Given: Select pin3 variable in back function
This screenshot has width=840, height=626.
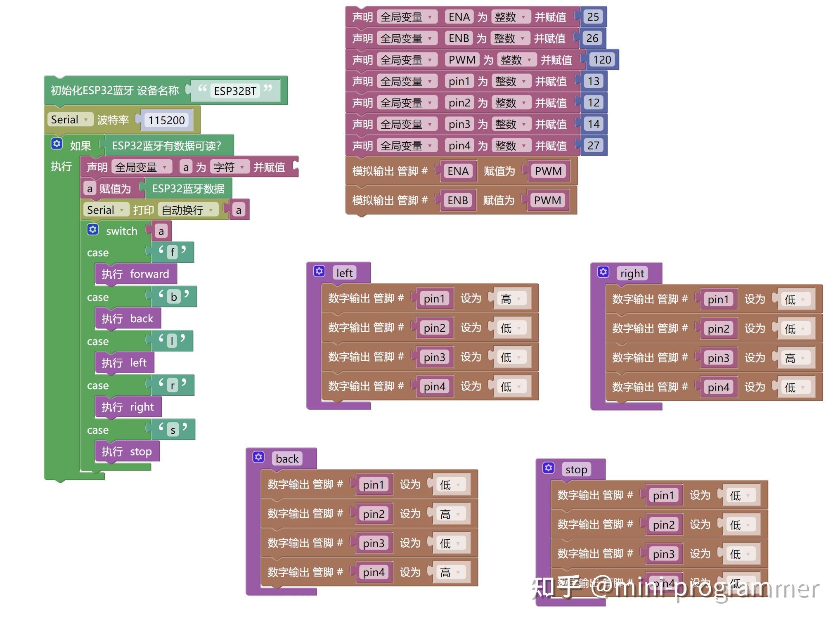Looking at the screenshot, I should pos(374,543).
